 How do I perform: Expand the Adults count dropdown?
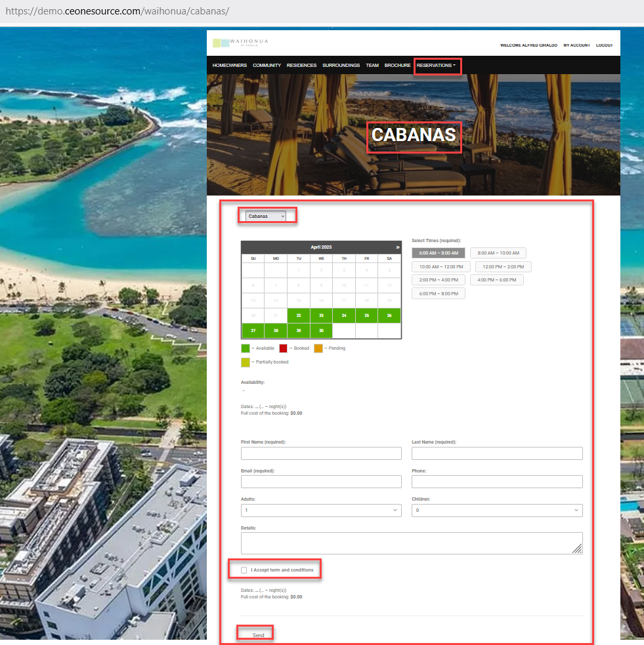[x=321, y=510]
